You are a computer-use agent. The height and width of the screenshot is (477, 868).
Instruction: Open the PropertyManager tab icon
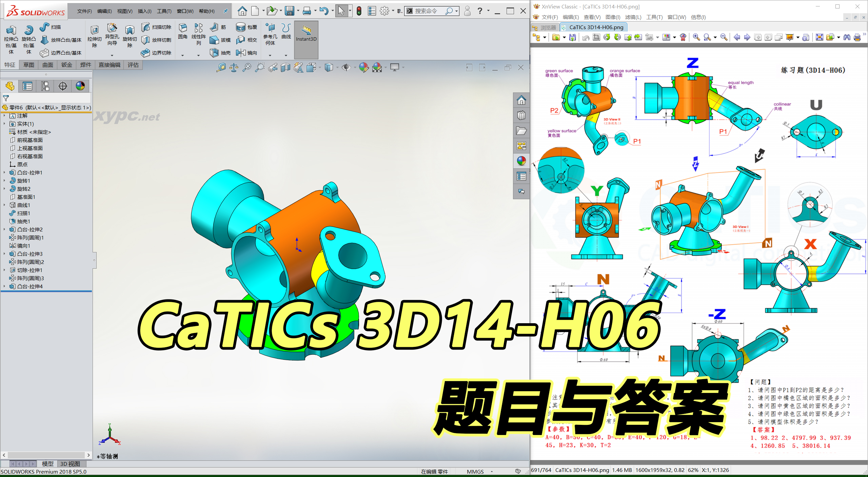pyautogui.click(x=27, y=86)
